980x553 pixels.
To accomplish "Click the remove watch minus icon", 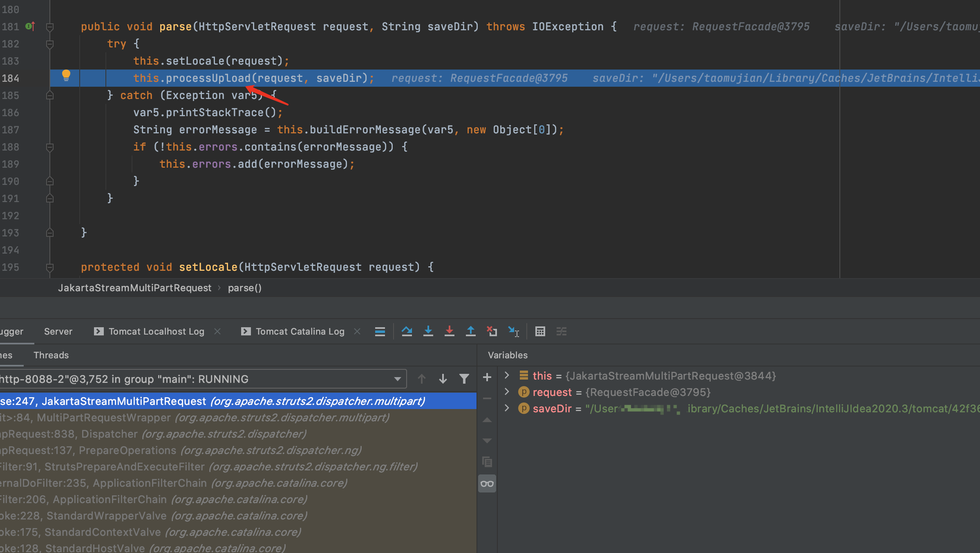I will [x=487, y=398].
